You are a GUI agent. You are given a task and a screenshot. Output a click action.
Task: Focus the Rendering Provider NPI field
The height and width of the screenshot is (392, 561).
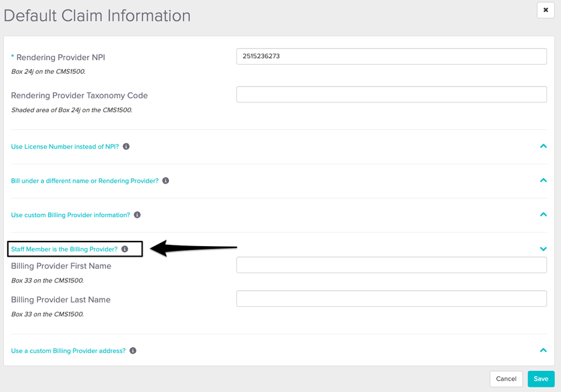click(391, 57)
